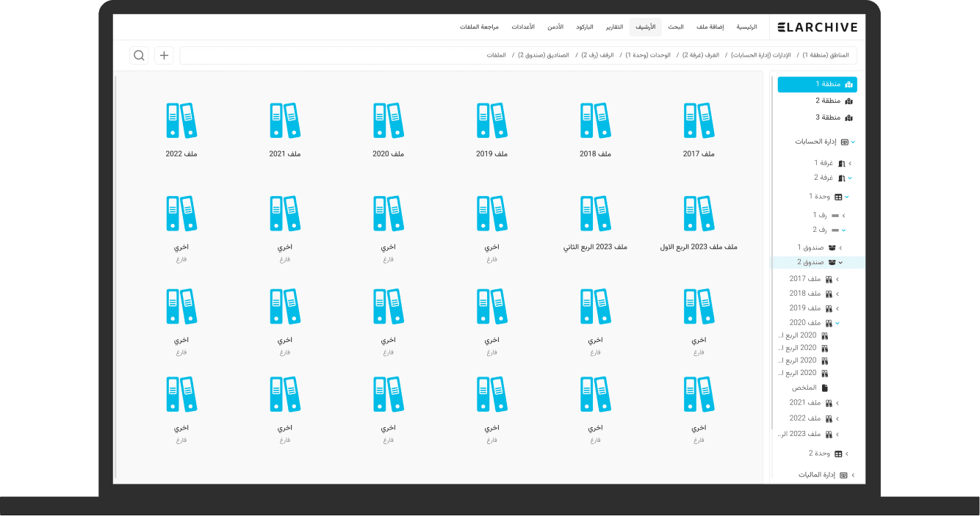Expand the ملف 2018 tree node
980x516 pixels.
(x=837, y=294)
